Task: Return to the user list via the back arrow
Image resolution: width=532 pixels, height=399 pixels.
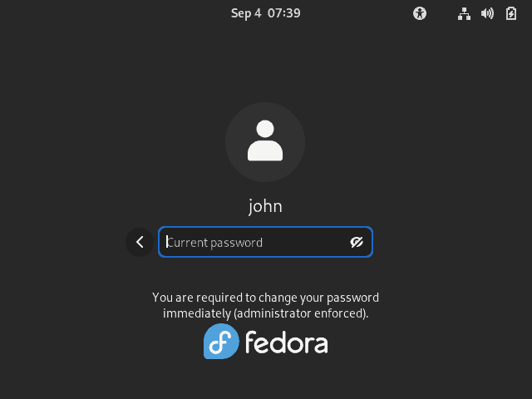Action: [x=140, y=242]
